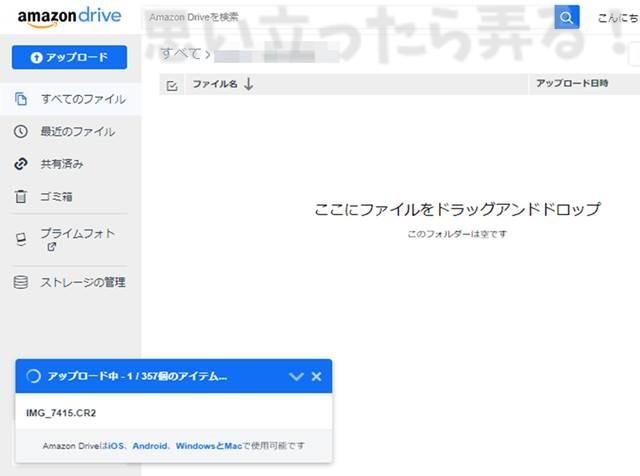Click the Amazon Drive logo
640x476 pixels.
coord(69,18)
